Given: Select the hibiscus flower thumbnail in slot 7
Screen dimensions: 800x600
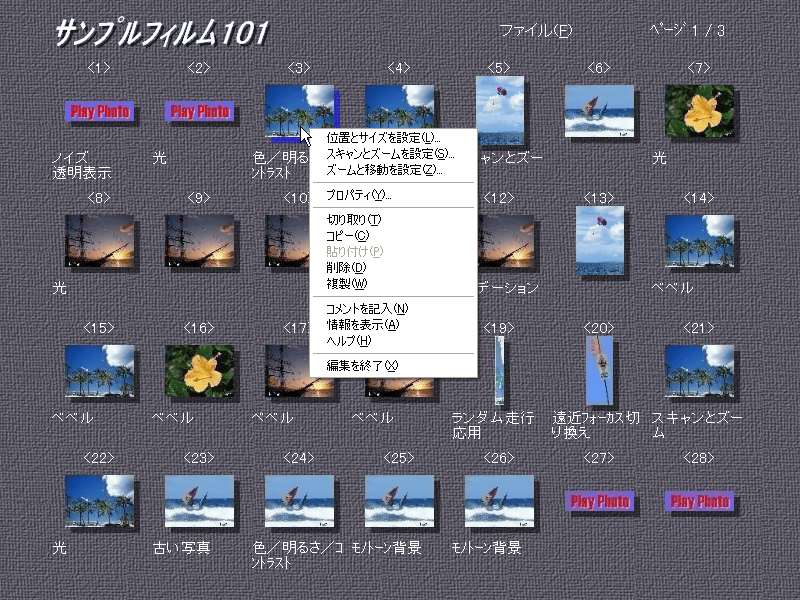Looking at the screenshot, I should pyautogui.click(x=699, y=110).
